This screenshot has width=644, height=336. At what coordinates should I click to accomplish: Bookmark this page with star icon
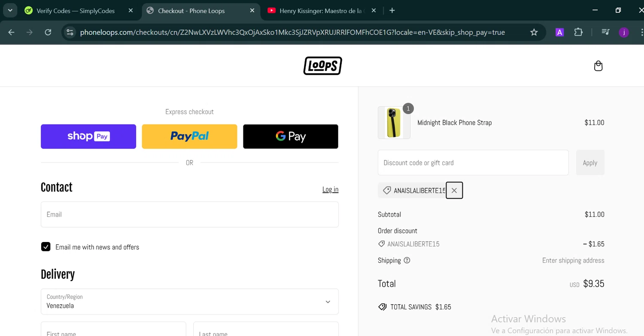pos(534,32)
